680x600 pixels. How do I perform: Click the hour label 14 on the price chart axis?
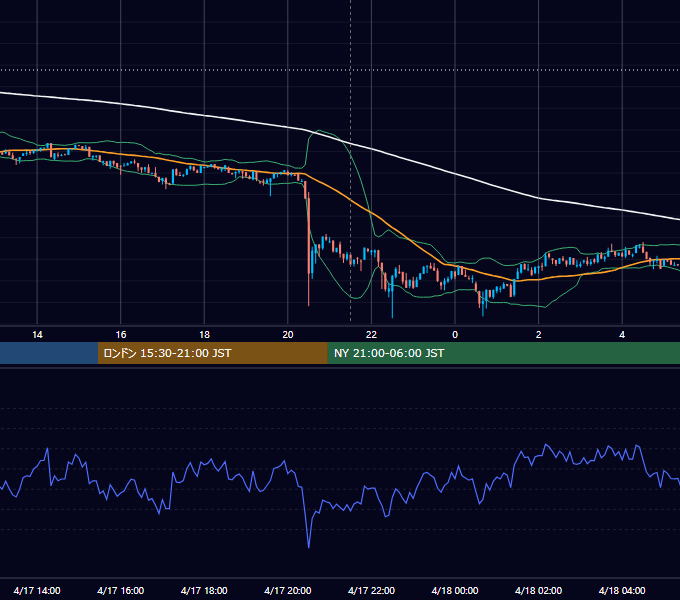click(37, 335)
